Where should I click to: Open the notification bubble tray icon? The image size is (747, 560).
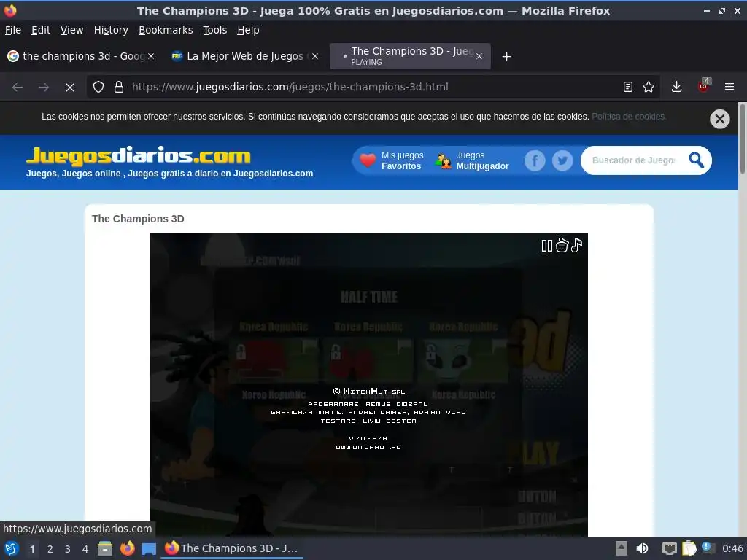click(708, 548)
